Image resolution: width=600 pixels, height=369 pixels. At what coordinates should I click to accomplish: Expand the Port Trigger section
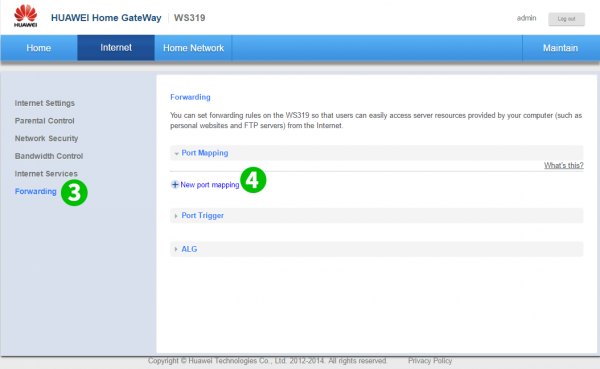pyautogui.click(x=377, y=216)
